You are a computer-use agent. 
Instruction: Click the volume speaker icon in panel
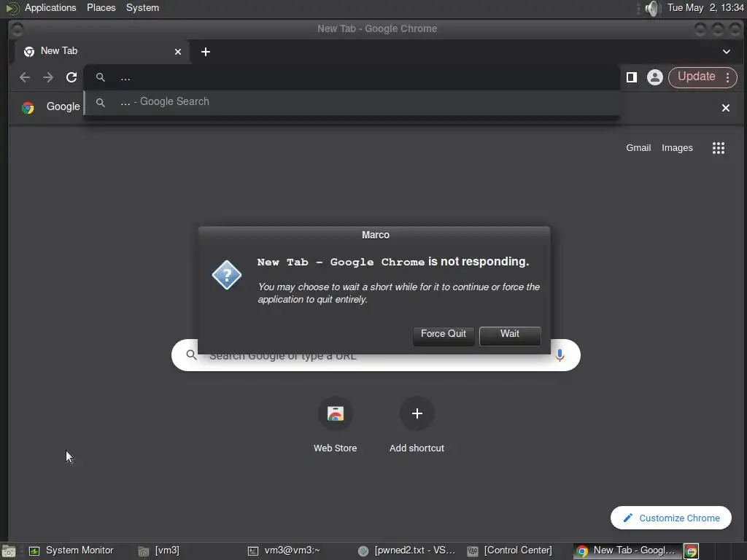pos(651,8)
